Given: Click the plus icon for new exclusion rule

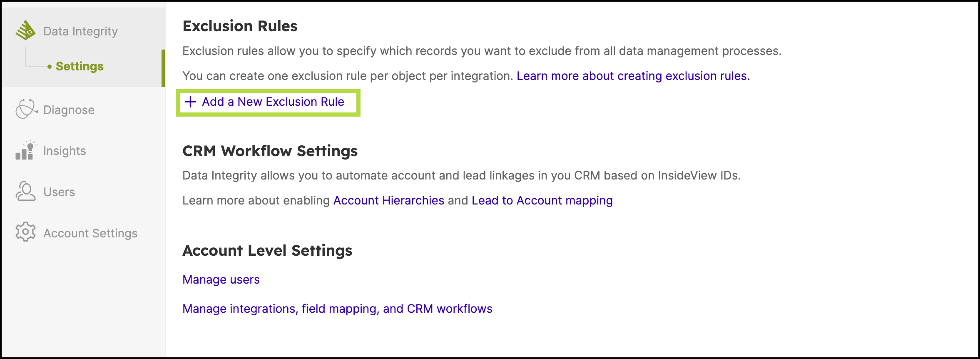Looking at the screenshot, I should (x=190, y=102).
